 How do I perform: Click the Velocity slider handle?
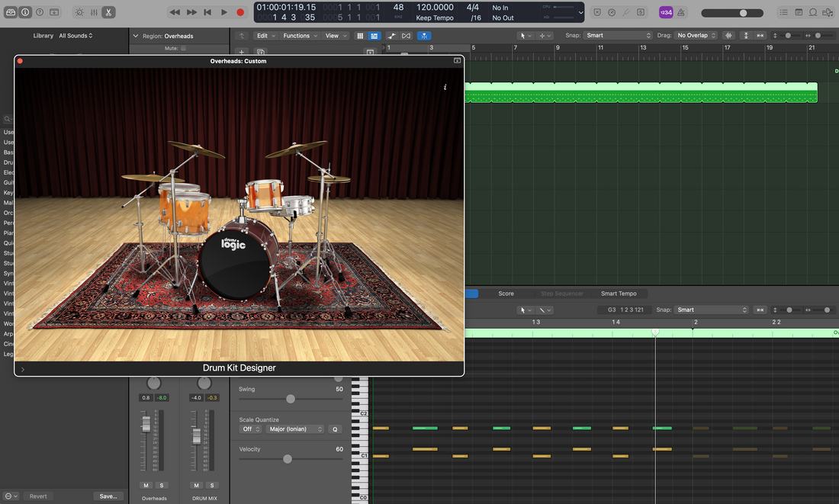[288, 459]
